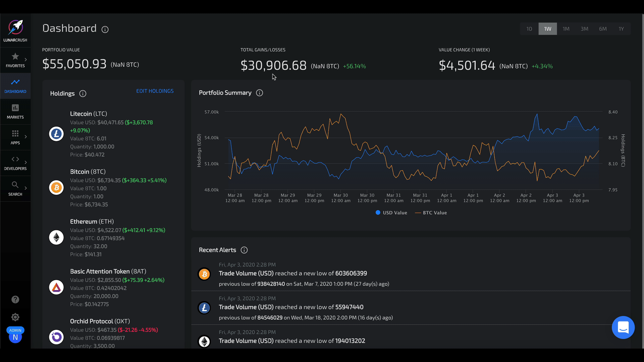Click Ethereum icon in third alert

pyautogui.click(x=204, y=342)
